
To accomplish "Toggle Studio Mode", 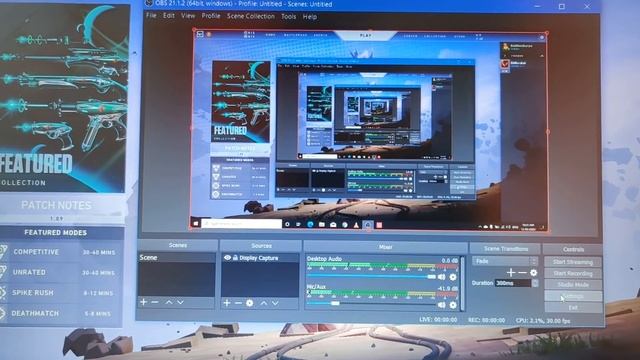I will coord(573,284).
